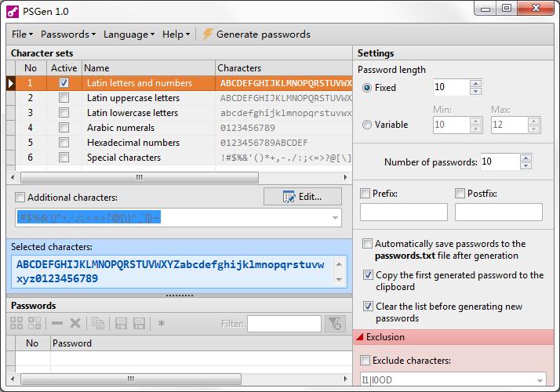Click the first save disk icon

pyautogui.click(x=121, y=323)
